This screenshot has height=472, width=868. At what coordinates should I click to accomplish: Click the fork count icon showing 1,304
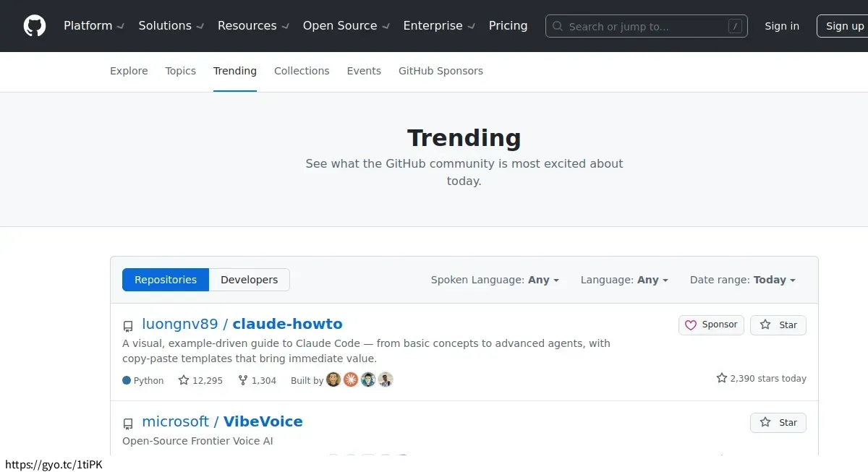(243, 380)
